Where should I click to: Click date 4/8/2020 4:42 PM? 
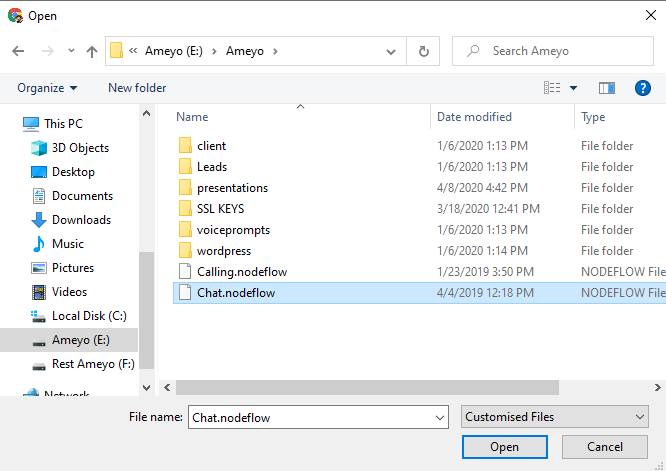[x=482, y=188]
